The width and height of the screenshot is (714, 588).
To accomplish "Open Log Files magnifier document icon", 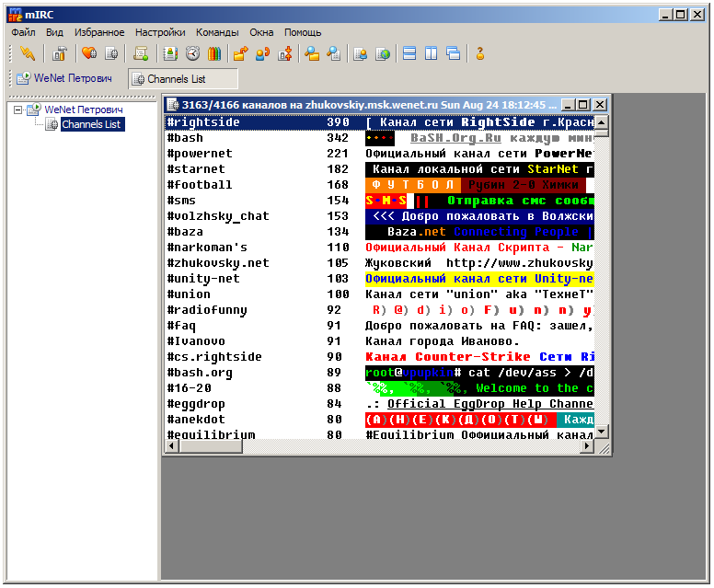I will [334, 53].
